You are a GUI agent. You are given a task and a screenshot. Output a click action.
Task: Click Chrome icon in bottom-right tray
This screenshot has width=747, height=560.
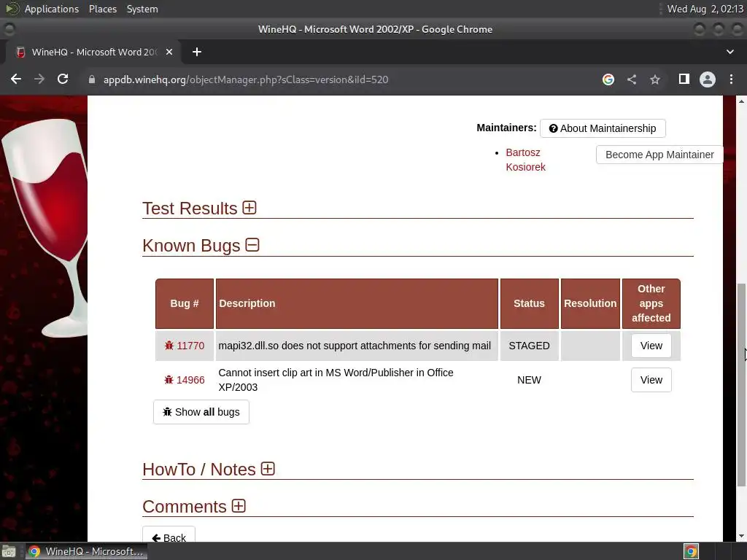pyautogui.click(x=691, y=551)
